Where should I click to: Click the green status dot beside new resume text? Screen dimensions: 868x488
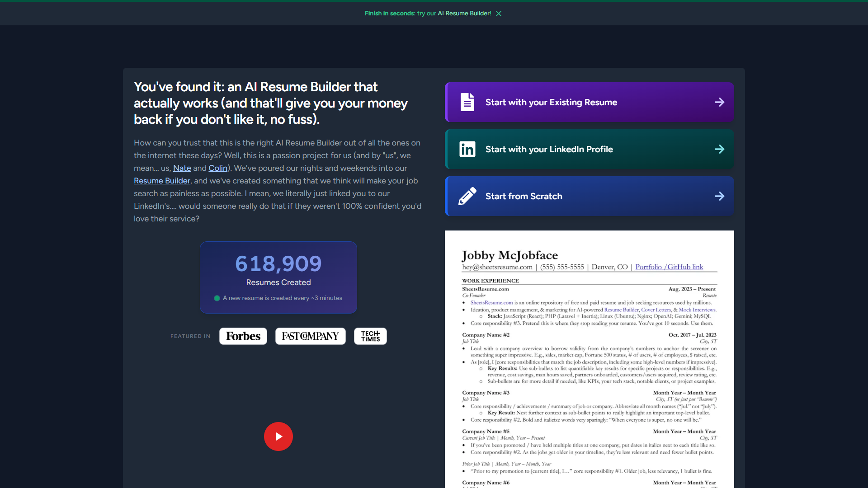pyautogui.click(x=217, y=298)
